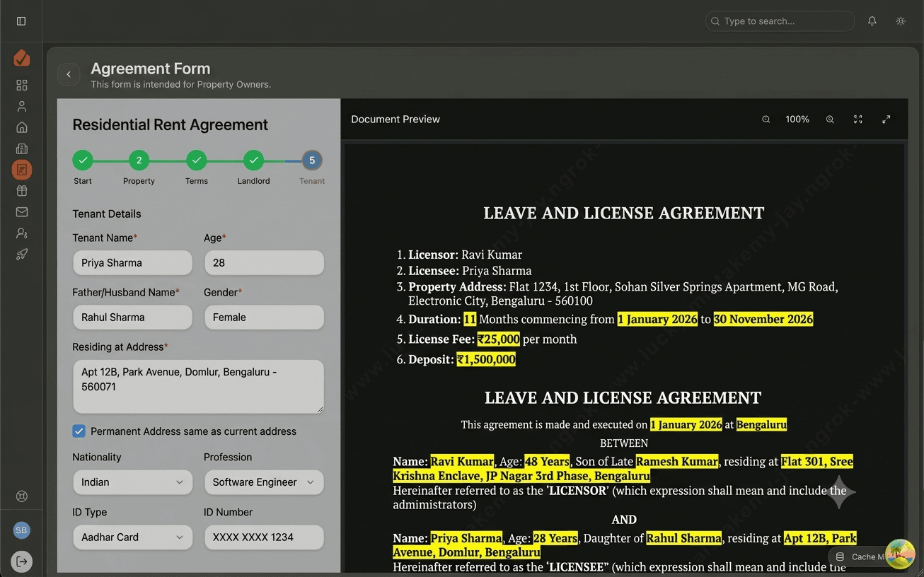Toggle the sidebar panel icon
The height and width of the screenshot is (577, 924).
coord(21,21)
